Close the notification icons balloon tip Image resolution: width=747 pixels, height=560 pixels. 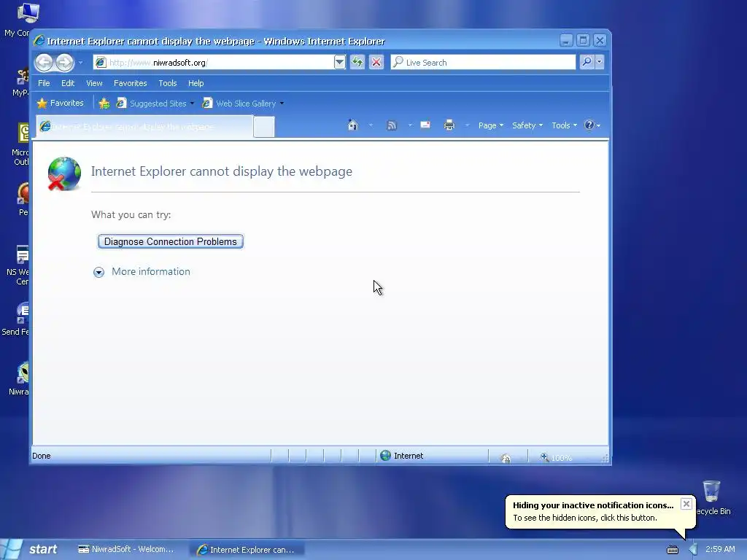click(x=686, y=504)
